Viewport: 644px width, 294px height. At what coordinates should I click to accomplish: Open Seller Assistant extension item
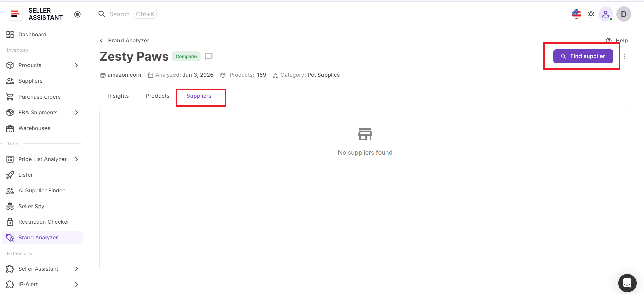pos(38,269)
